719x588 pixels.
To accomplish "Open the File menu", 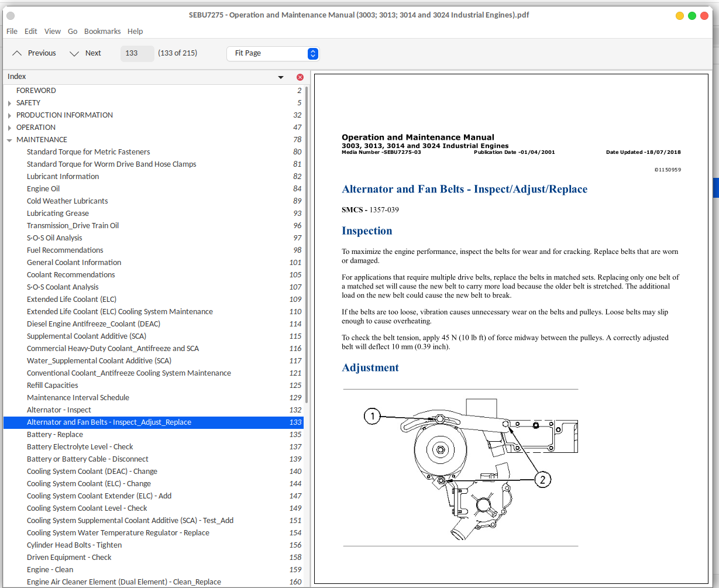I will coord(12,31).
